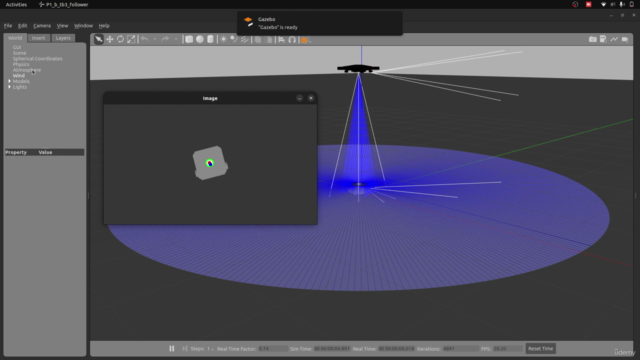Screen dimensions: 640x360
Task: Click the redo arrow icon
Action: (165, 39)
